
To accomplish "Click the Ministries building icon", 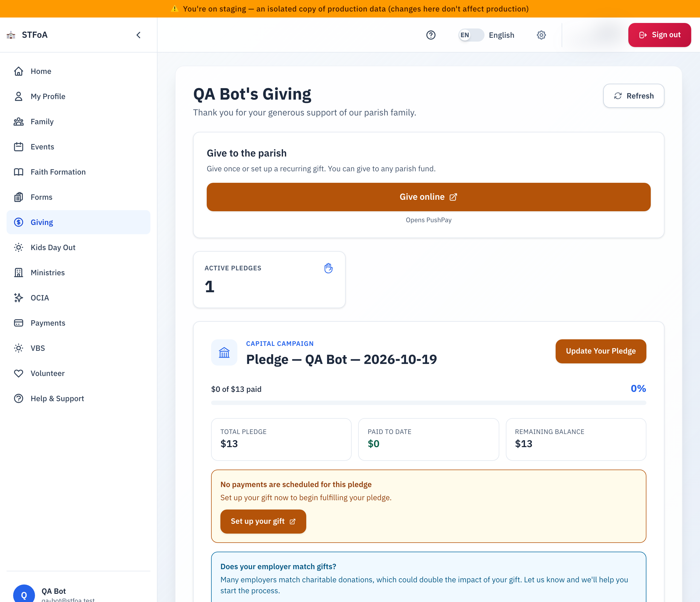I will pyautogui.click(x=19, y=273).
